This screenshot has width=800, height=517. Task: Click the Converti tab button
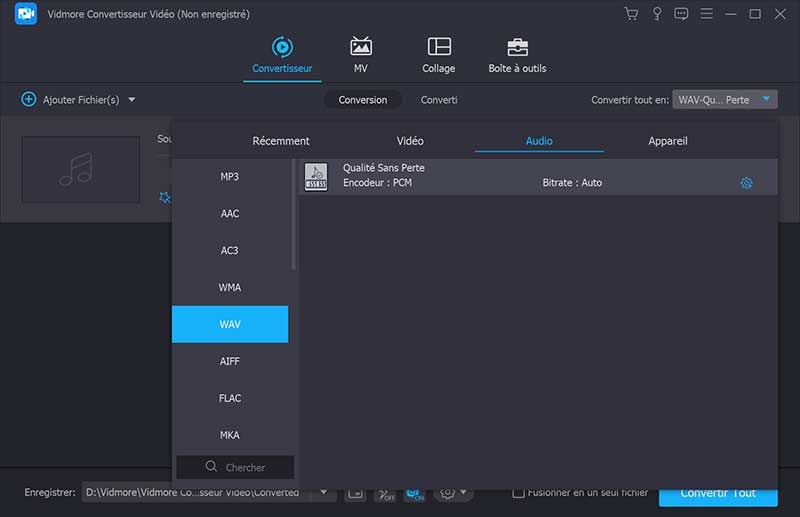pyautogui.click(x=439, y=100)
